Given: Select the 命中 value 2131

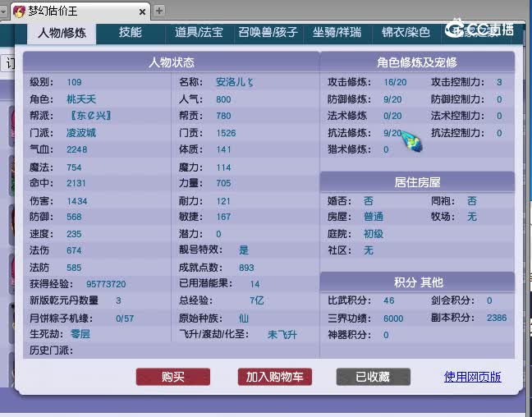Looking at the screenshot, I should coord(76,183).
